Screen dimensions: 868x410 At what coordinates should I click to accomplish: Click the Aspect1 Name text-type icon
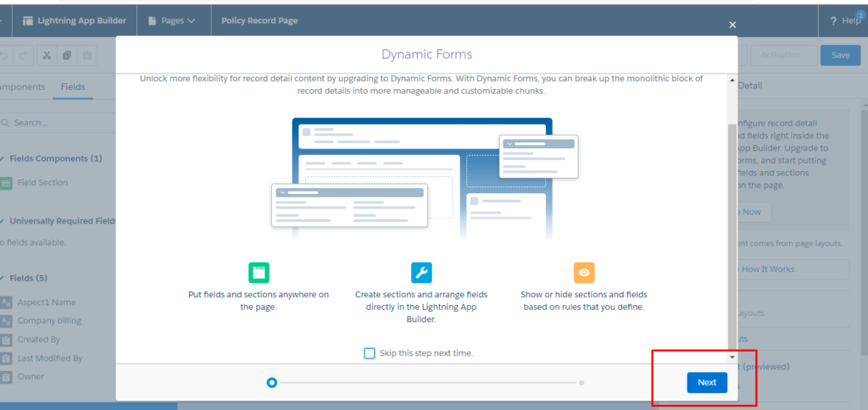coord(6,302)
